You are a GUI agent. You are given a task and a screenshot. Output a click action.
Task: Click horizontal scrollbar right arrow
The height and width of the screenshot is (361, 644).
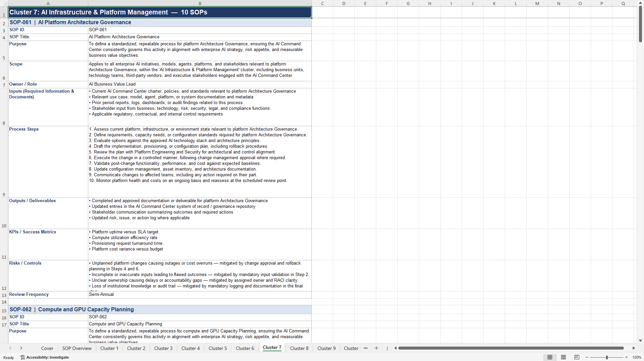pos(634,348)
